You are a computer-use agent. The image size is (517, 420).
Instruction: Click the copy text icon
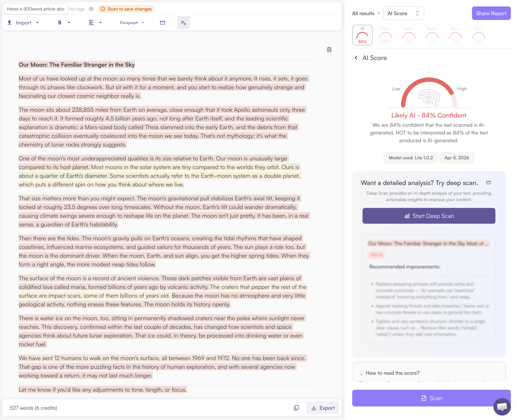296,408
